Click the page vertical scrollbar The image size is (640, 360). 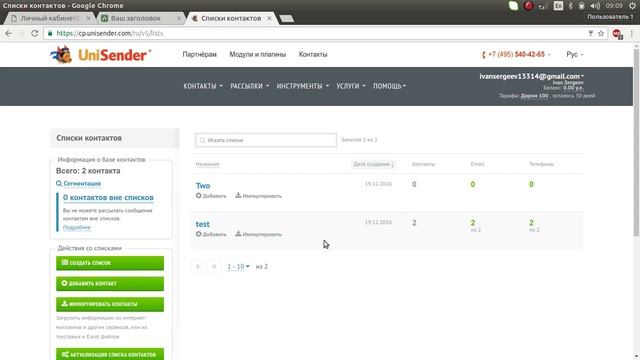(x=636, y=141)
